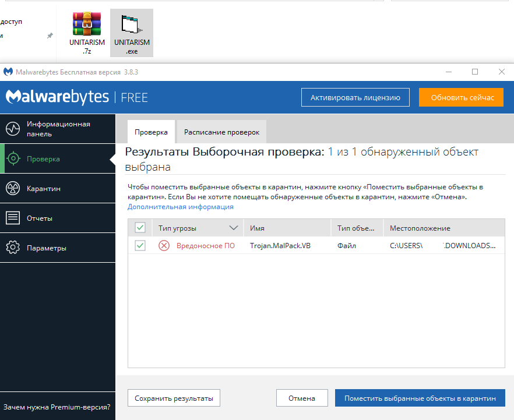The height and width of the screenshot is (420, 514).
Task: Click the Quarantine radiation icon
Action: pyautogui.click(x=13, y=188)
